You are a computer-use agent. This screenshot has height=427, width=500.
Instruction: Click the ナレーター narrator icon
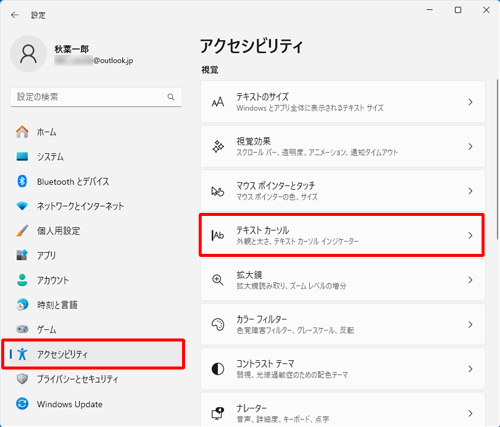[218, 413]
